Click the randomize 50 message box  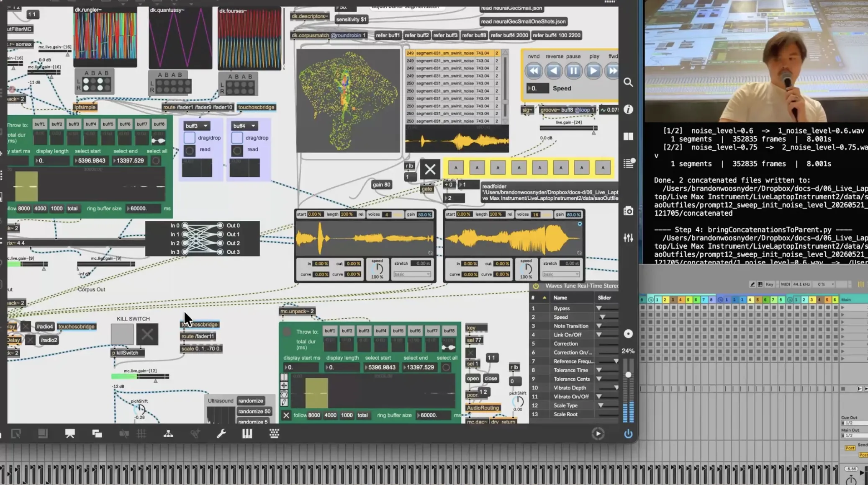click(254, 411)
